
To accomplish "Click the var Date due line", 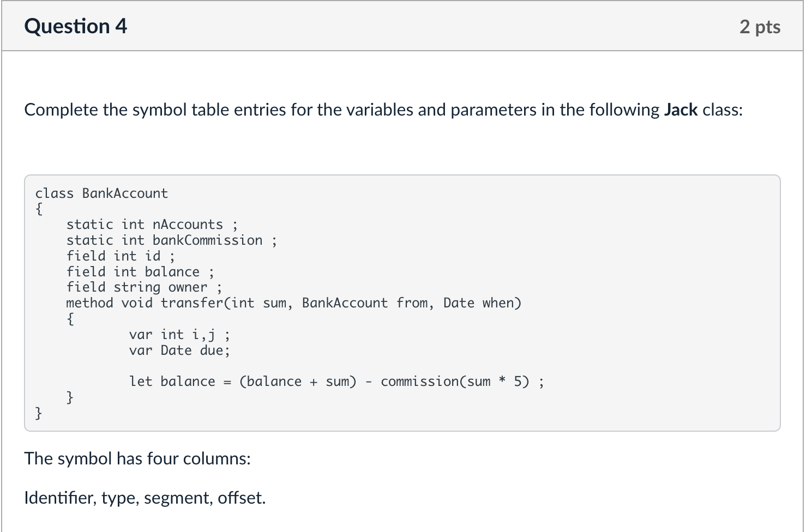I will pos(179,350).
